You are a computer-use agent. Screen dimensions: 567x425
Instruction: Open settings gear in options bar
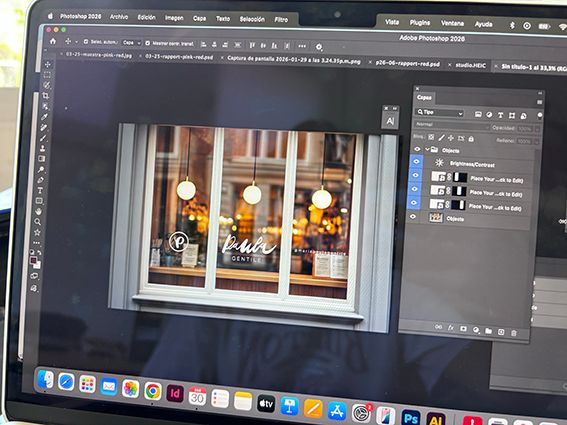[x=319, y=47]
